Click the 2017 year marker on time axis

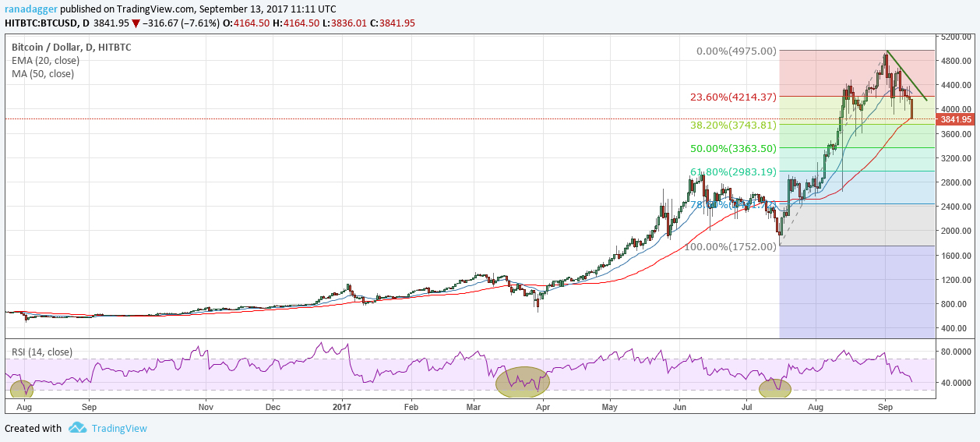click(x=343, y=406)
